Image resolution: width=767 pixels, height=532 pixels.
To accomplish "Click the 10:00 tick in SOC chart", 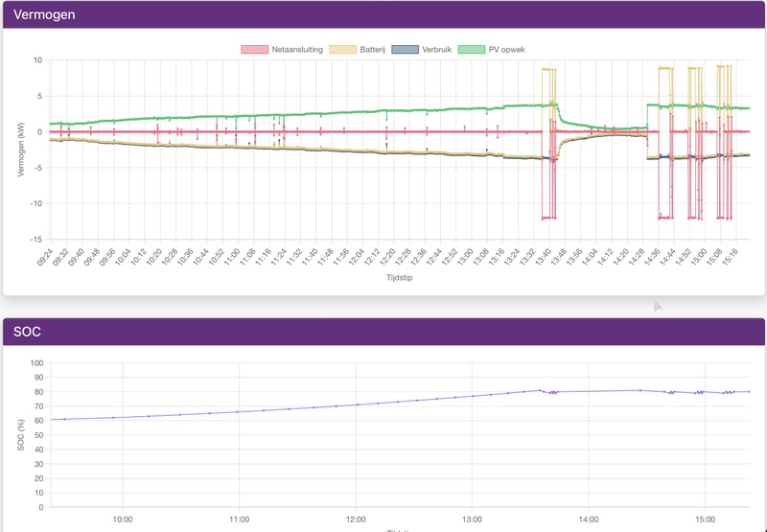I will (x=123, y=520).
